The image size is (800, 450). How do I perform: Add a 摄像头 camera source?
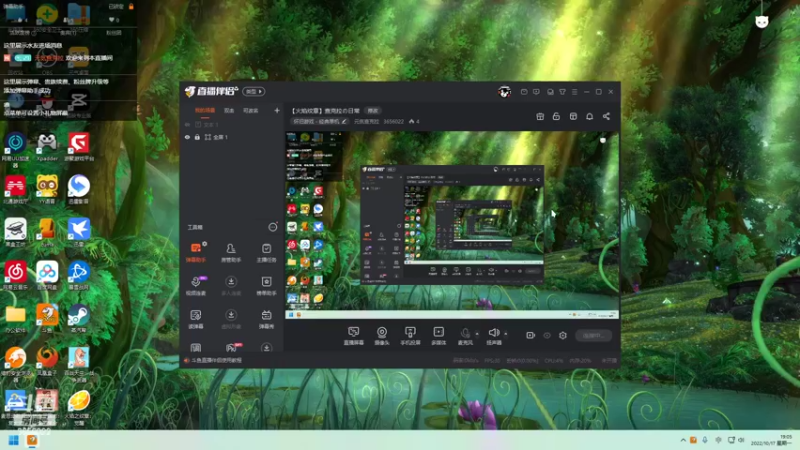pyautogui.click(x=382, y=336)
